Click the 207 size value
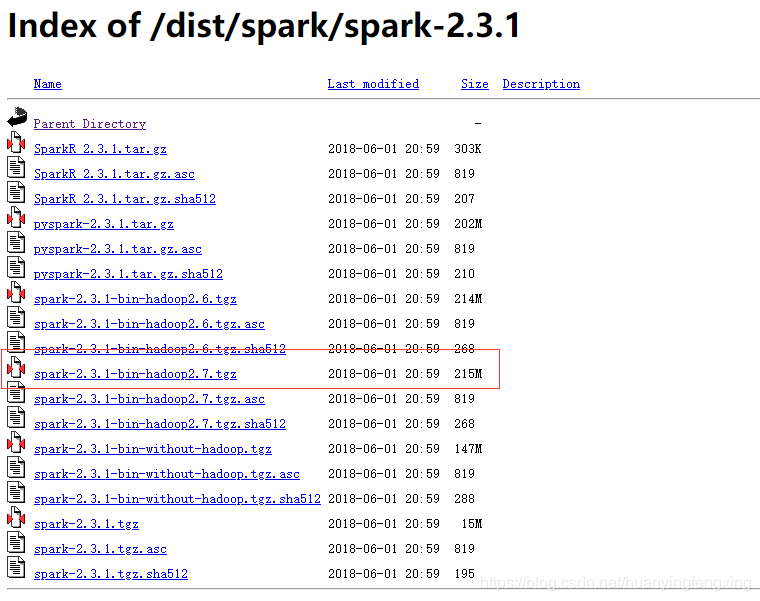The height and width of the screenshot is (601, 760). click(x=464, y=199)
